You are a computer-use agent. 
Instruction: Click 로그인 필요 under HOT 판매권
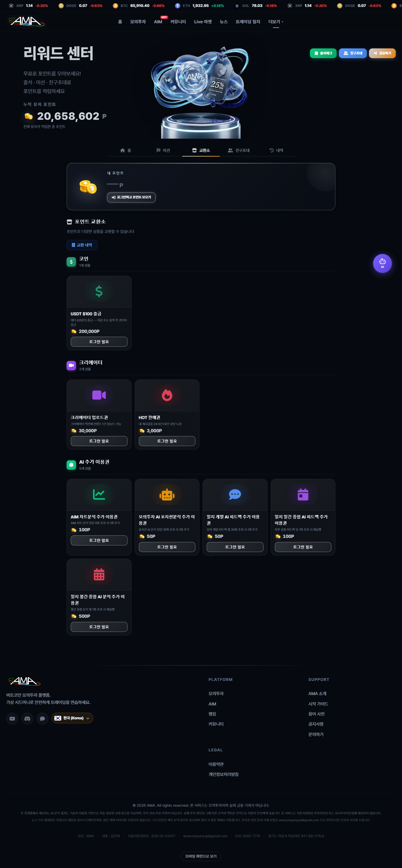167,441
